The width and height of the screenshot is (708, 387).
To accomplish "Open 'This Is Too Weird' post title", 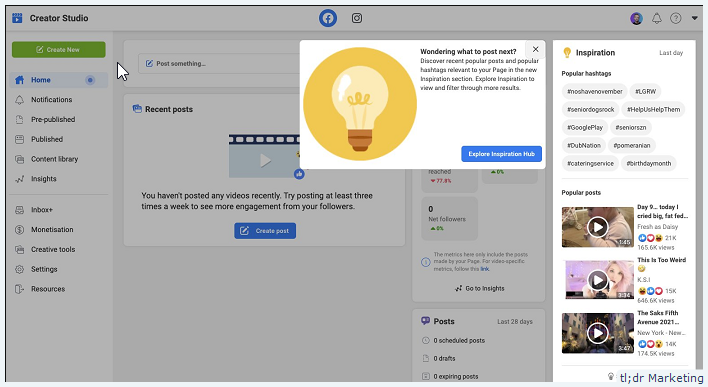I will [661, 260].
